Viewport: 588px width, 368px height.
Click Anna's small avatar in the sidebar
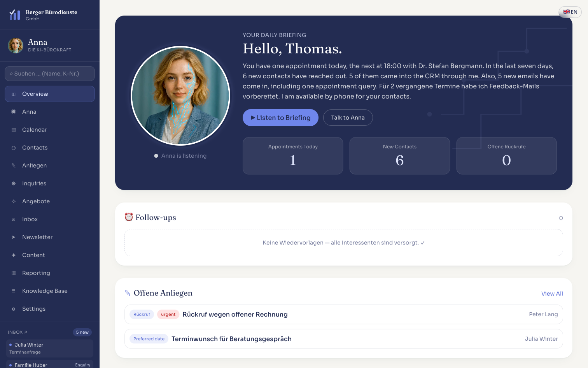16,46
